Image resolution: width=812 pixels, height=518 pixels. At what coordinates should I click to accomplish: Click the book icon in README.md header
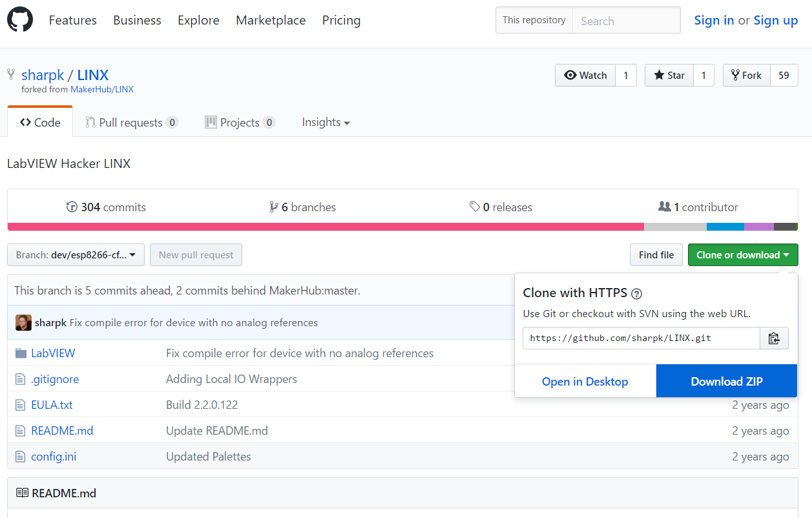click(x=22, y=493)
